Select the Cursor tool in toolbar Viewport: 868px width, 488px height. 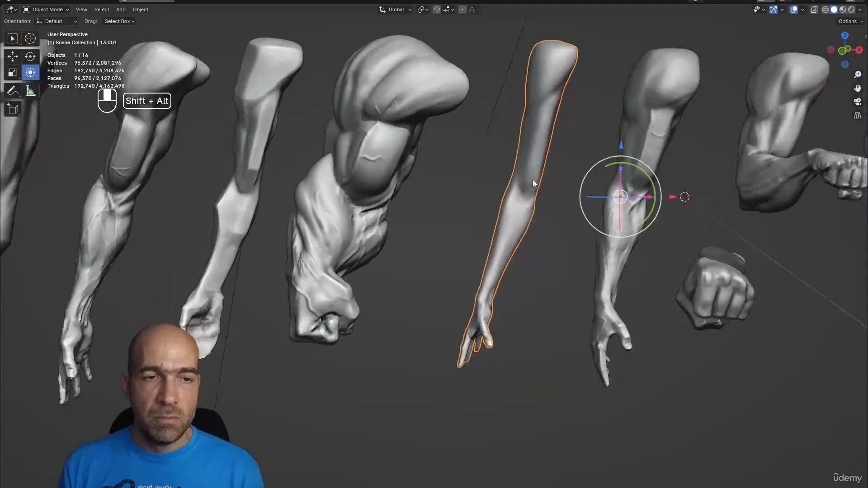coord(30,38)
